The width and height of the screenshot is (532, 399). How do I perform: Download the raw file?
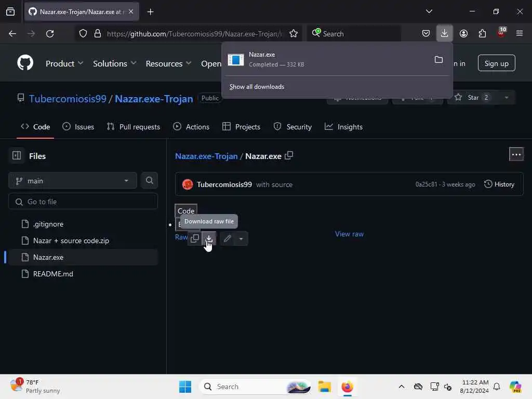(209, 238)
